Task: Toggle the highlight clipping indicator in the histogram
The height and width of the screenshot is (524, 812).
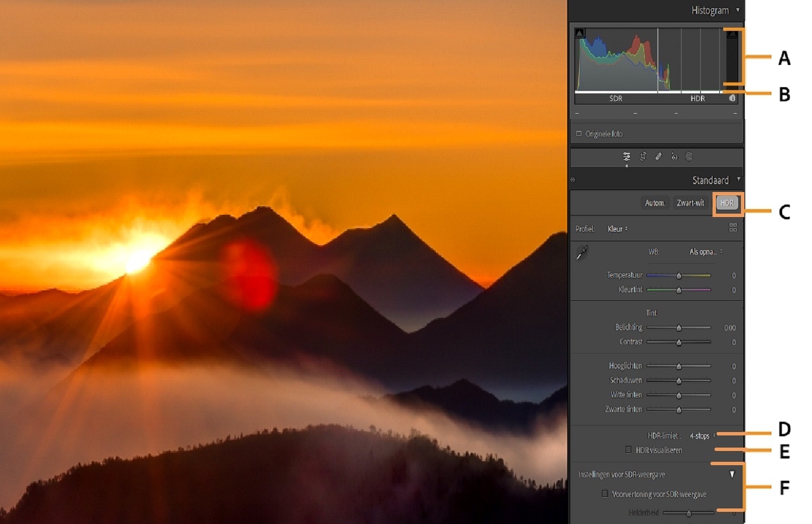Action: [x=733, y=34]
